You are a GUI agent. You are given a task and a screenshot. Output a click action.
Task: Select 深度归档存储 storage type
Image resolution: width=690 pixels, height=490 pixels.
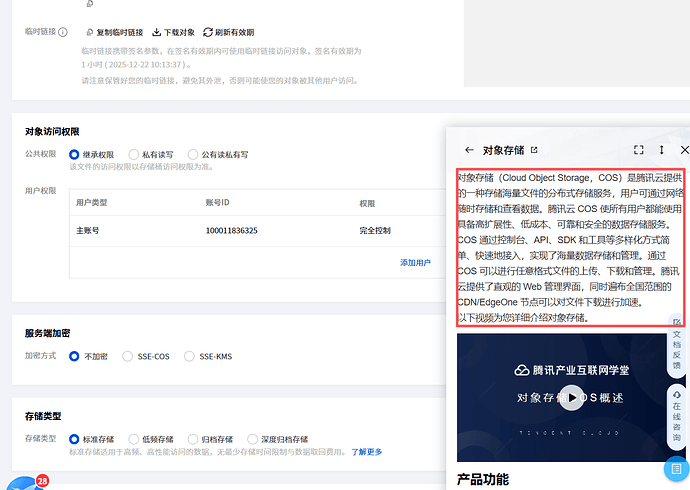coord(252,439)
